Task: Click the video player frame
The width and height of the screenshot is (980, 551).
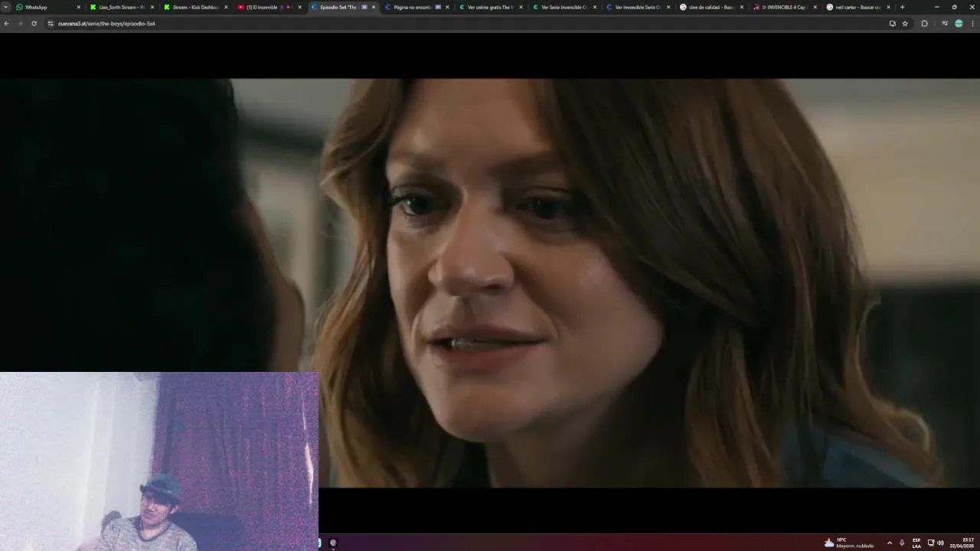Action: 490,283
